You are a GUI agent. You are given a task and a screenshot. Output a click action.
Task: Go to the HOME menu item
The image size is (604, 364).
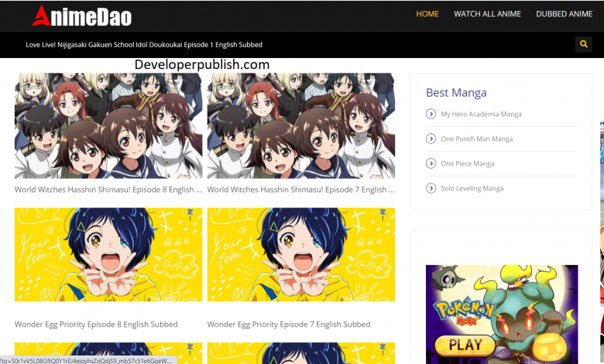427,14
